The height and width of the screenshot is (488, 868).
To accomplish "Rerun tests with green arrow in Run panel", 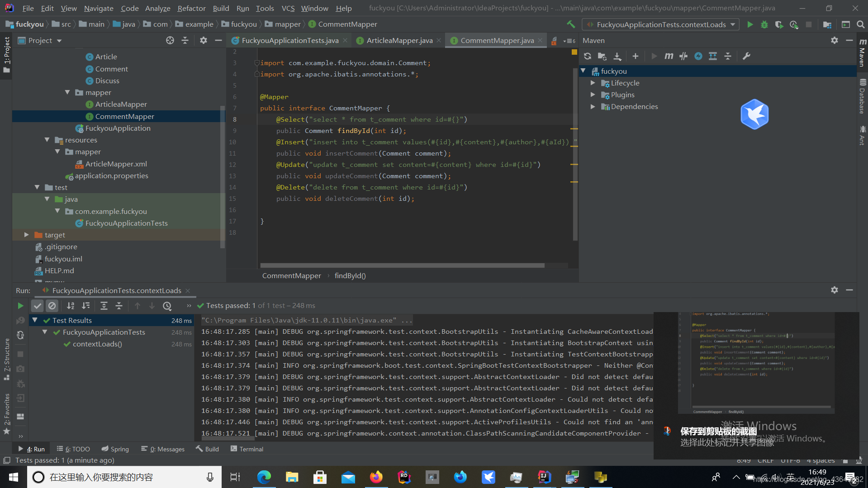I will point(20,306).
